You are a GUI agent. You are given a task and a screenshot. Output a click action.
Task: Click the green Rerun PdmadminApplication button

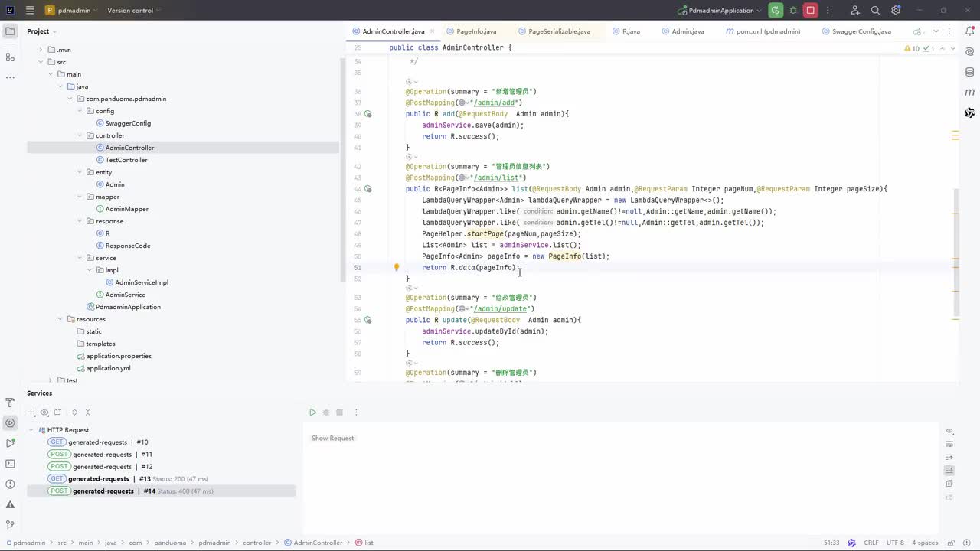[x=776, y=11]
